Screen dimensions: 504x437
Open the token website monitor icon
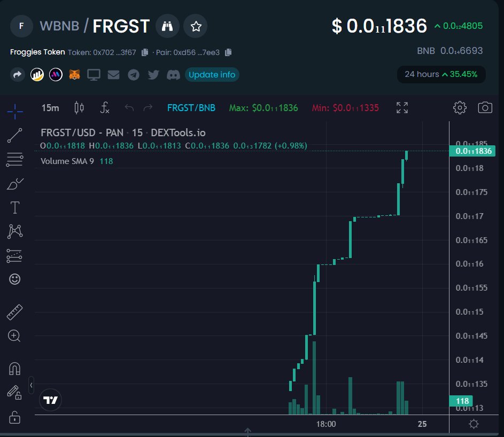click(94, 75)
